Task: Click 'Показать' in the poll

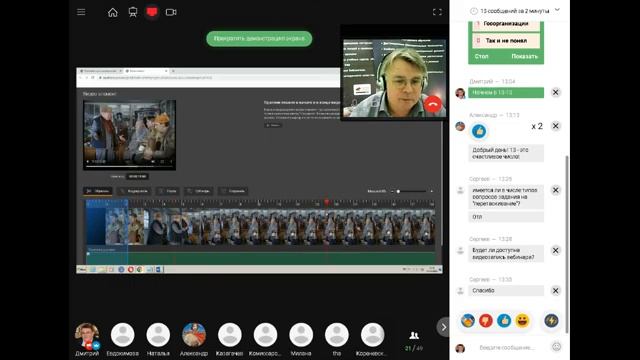Action: [x=524, y=56]
